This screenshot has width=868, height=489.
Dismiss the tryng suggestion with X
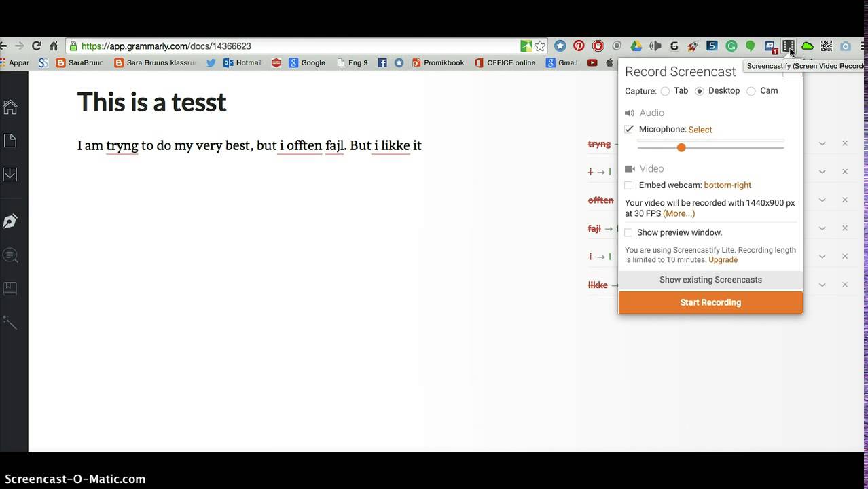point(845,143)
